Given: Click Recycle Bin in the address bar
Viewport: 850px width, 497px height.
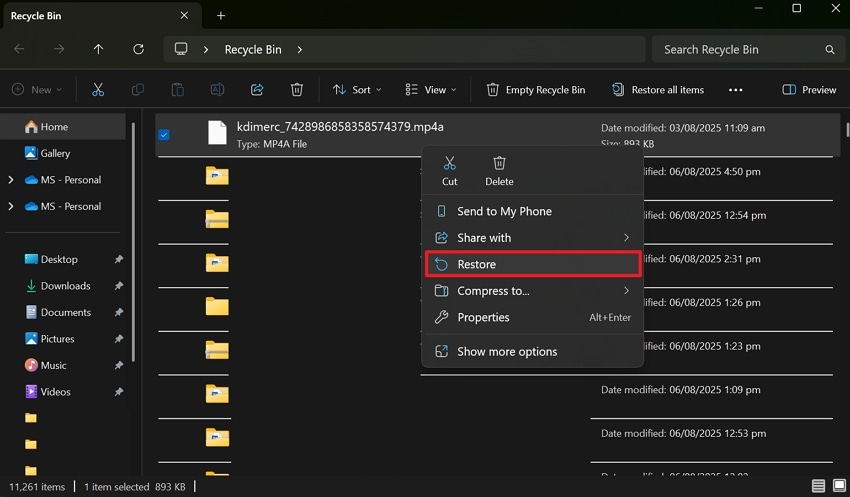Looking at the screenshot, I should [253, 49].
